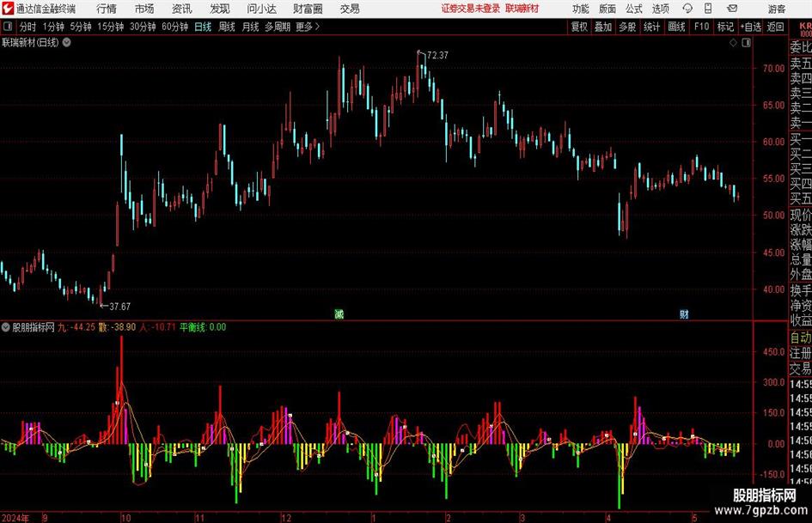Click the 平衡线: 0.00 indicator value
This screenshot has height=523, width=812.
click(203, 326)
